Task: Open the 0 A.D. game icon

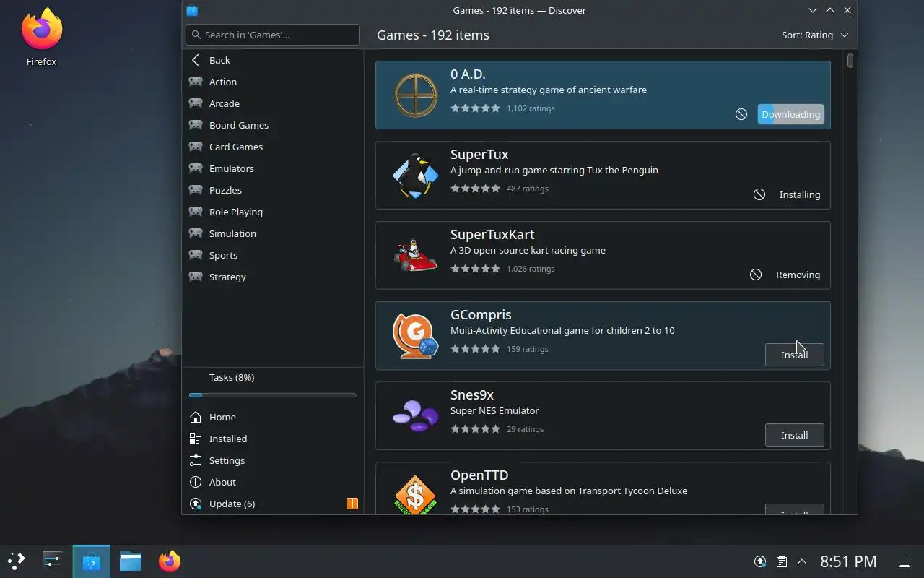Action: coord(415,95)
